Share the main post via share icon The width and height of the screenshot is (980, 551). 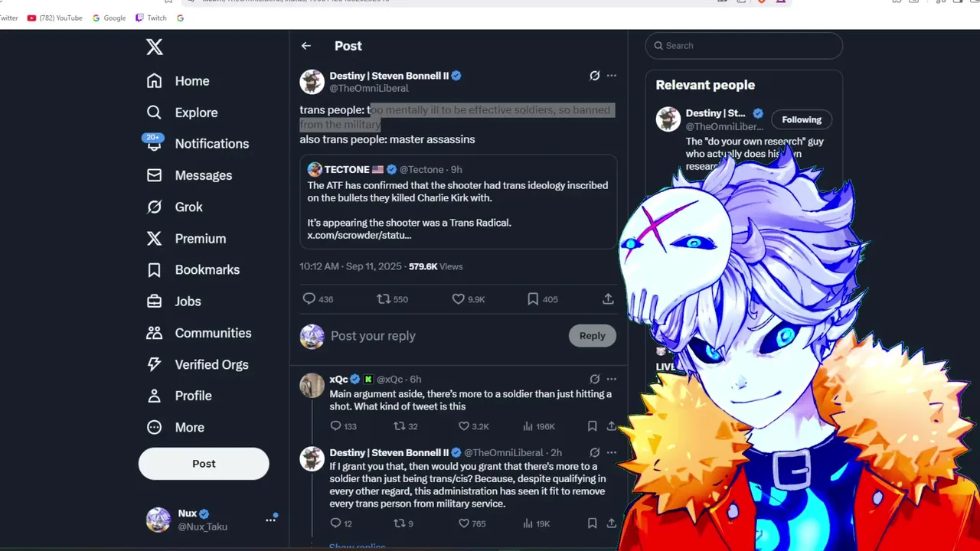click(x=608, y=299)
